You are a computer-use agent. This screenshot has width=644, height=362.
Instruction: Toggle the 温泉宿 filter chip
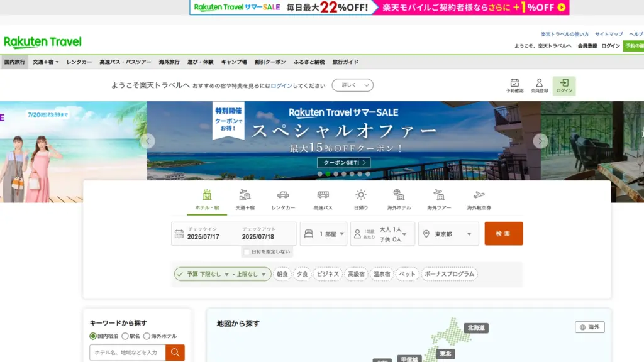(x=382, y=274)
